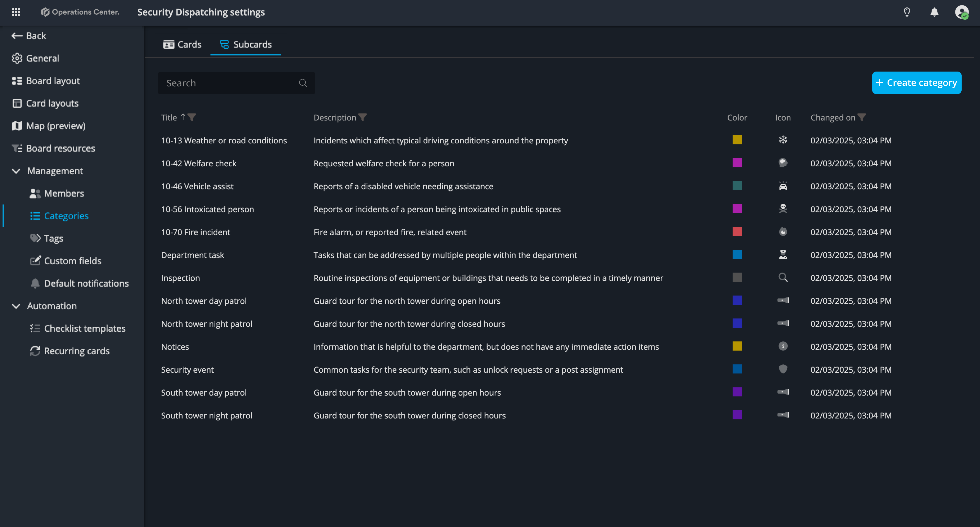Click the snowflake icon for weather conditions

tap(783, 140)
